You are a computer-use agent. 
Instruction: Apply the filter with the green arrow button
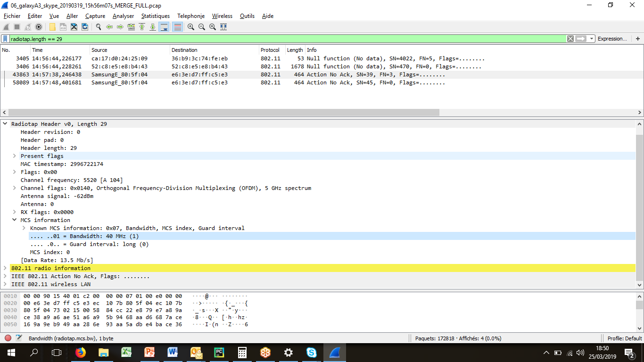[580, 39]
